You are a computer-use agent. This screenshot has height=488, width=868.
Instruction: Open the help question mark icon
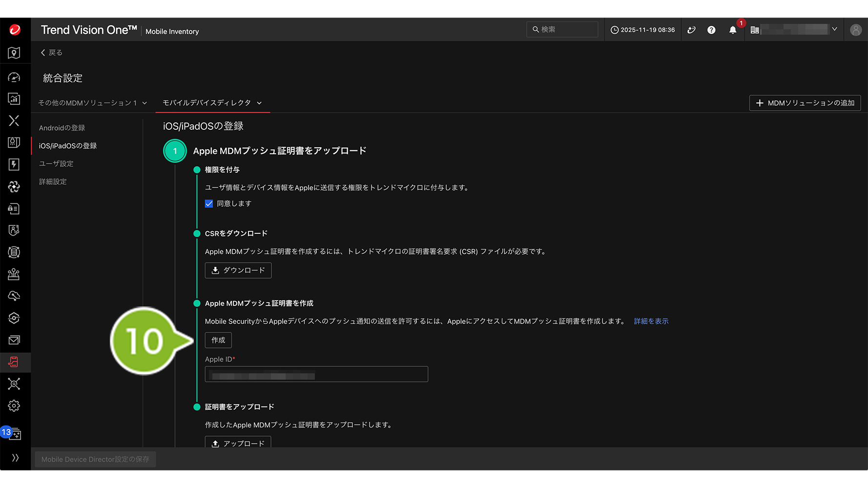point(711,30)
